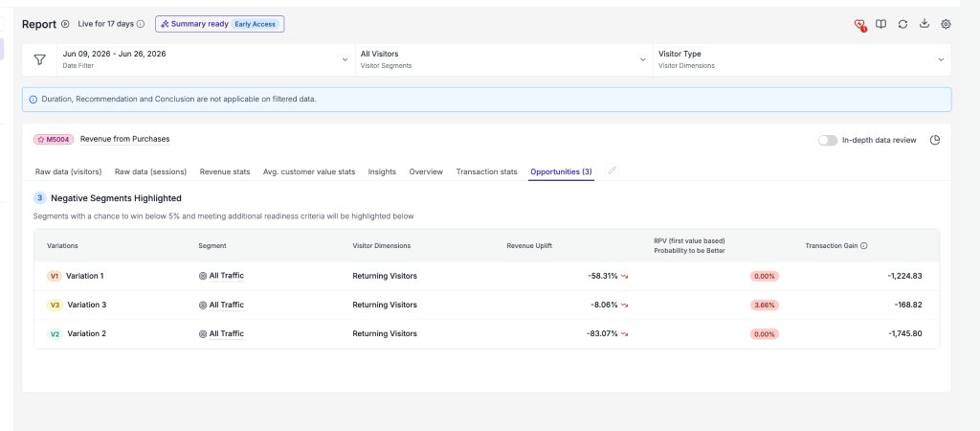Click the 3.66% probability badge
The width and height of the screenshot is (980, 431).
tap(765, 306)
